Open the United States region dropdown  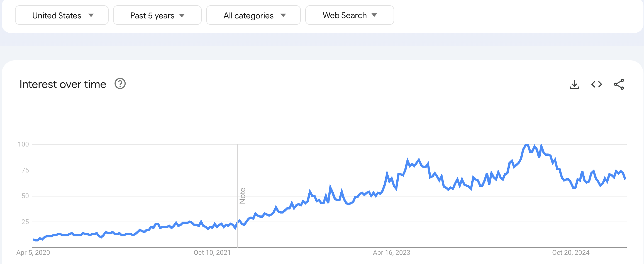[x=62, y=15]
